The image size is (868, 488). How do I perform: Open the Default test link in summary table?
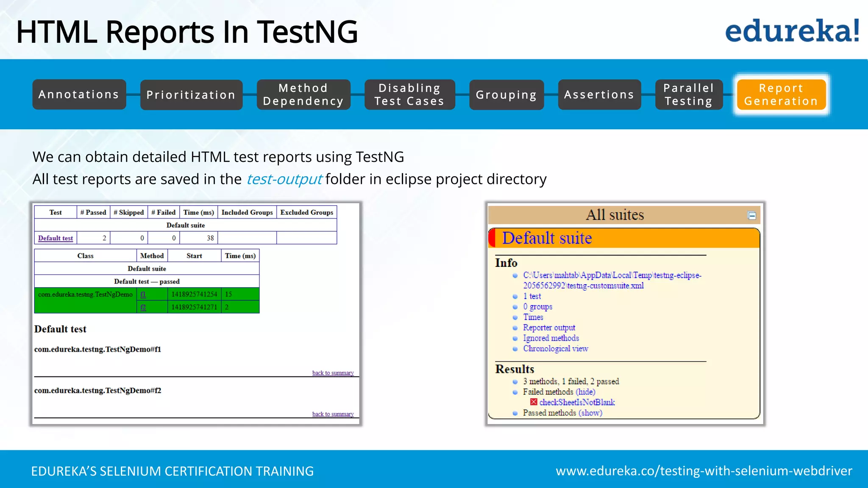pos(56,238)
